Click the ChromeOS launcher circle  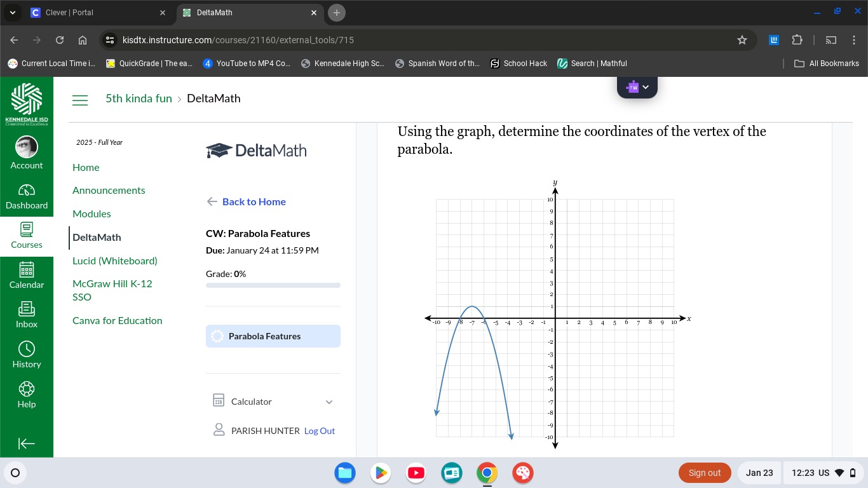(15, 473)
